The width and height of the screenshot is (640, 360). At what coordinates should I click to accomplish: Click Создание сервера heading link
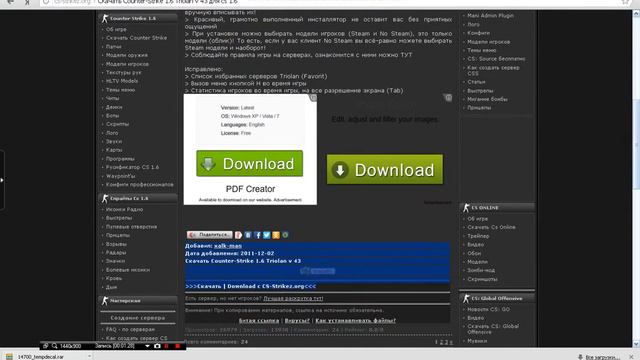[x=138, y=318]
